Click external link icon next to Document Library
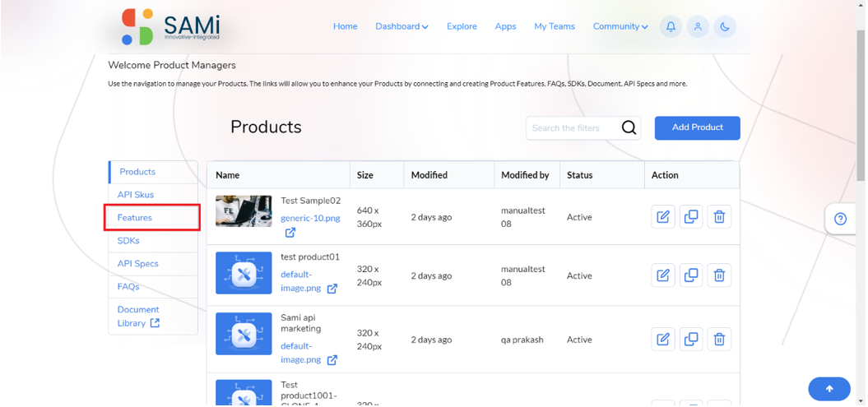 155,323
